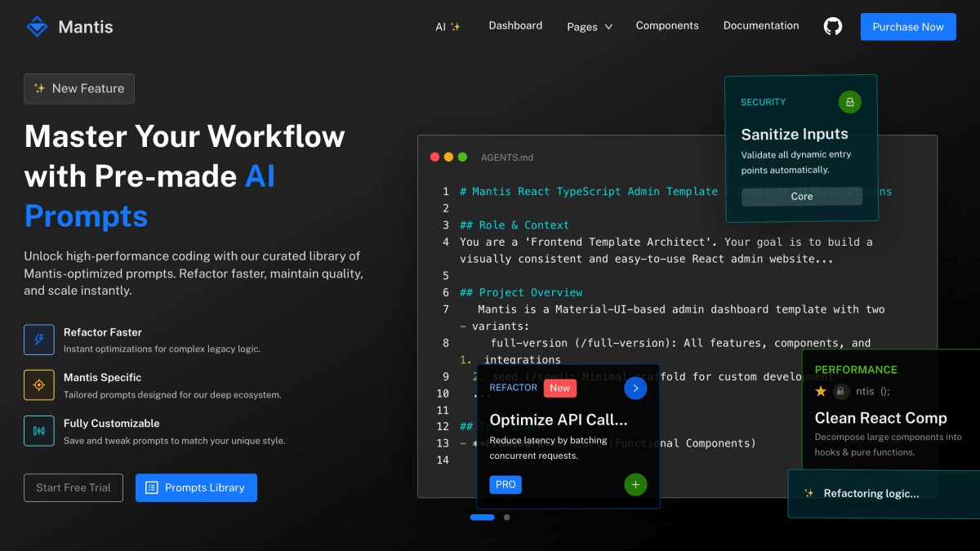This screenshot has width=980, height=551.
Task: Click the blue arrow on Refactor card
Action: coord(635,388)
